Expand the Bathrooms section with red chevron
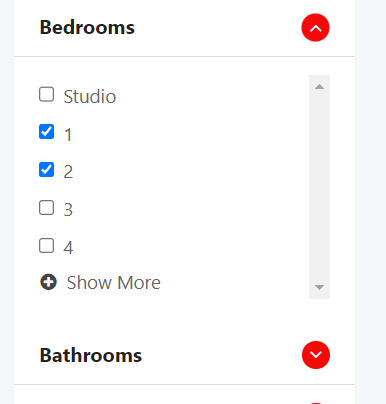386x404 pixels. point(316,355)
